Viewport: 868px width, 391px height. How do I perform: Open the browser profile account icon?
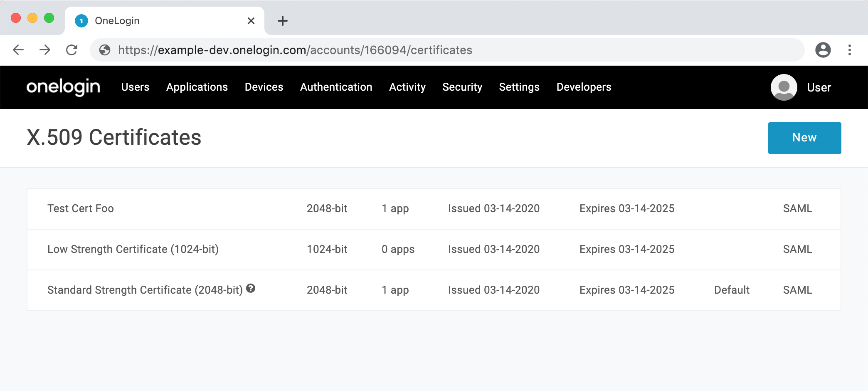click(823, 50)
